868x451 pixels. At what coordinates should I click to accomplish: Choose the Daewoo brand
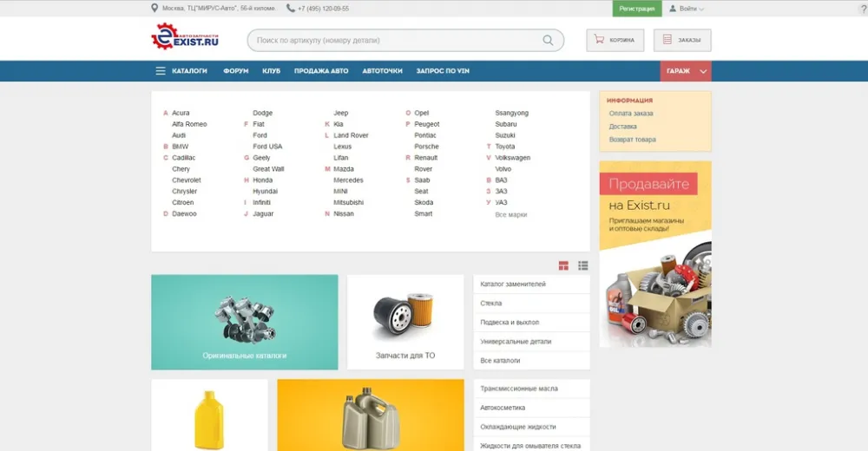[184, 213]
